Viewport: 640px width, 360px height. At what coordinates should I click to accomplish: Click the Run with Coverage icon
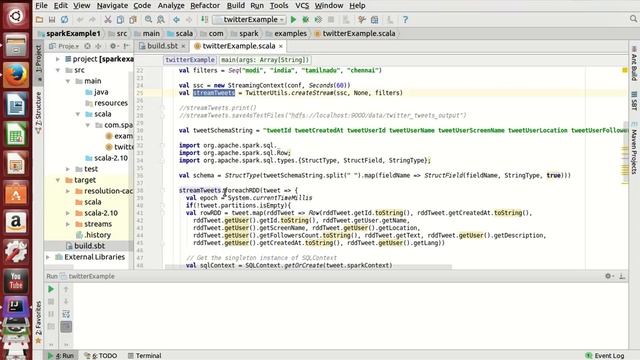[318, 20]
